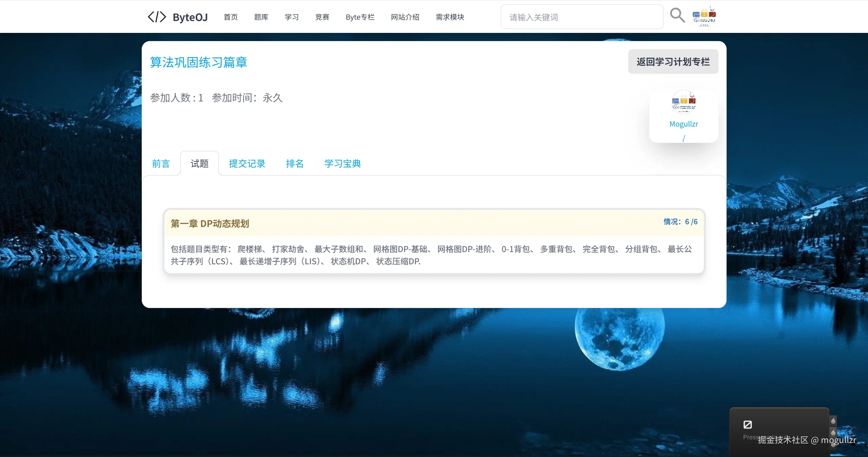Go to the 竞赛 navigation link

322,17
